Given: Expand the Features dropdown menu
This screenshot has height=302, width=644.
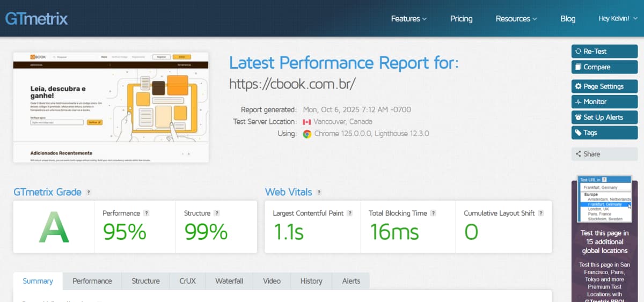Looking at the screenshot, I should 409,19.
